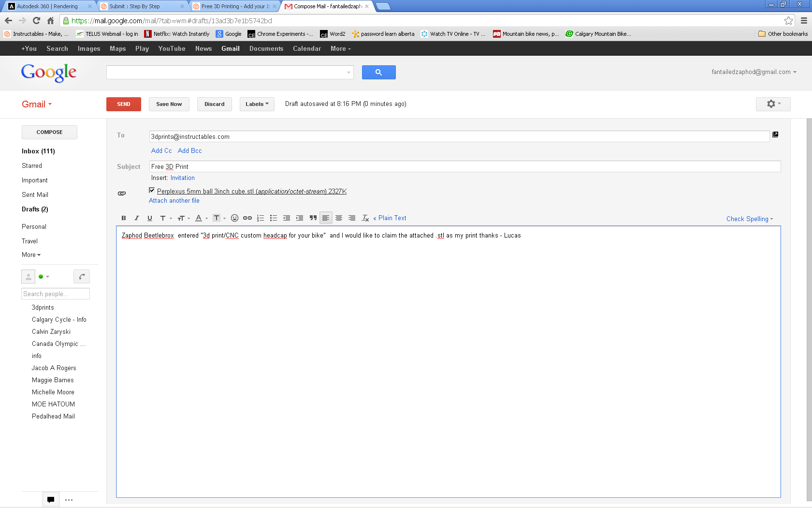
Task: Align text to the left
Action: [x=326, y=218]
